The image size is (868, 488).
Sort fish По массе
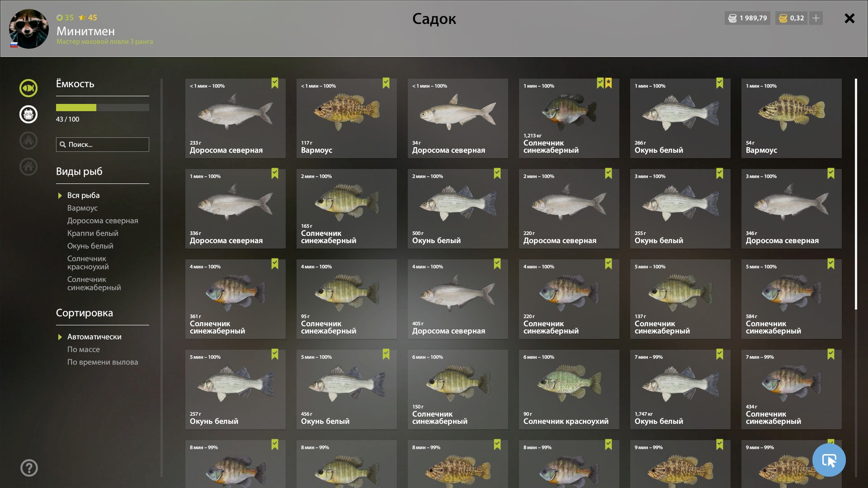(x=84, y=349)
